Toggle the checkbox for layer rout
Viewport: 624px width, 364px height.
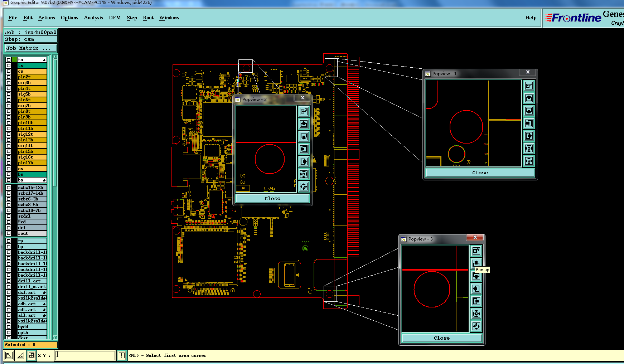coord(9,233)
